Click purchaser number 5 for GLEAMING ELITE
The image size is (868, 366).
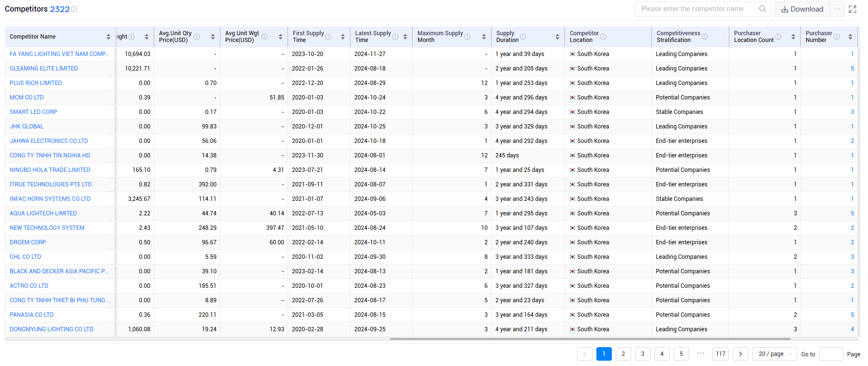[x=852, y=69]
